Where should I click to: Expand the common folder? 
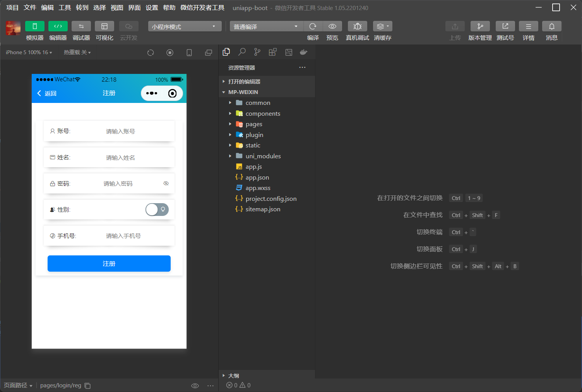(267, 103)
